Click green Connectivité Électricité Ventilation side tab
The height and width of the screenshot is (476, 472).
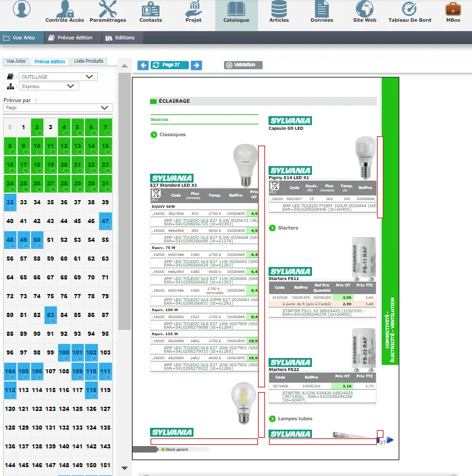click(x=390, y=221)
